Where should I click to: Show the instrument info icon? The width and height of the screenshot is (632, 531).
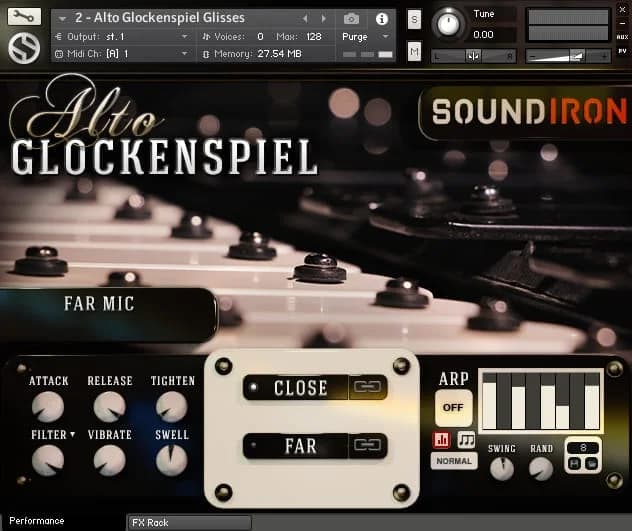click(x=382, y=19)
